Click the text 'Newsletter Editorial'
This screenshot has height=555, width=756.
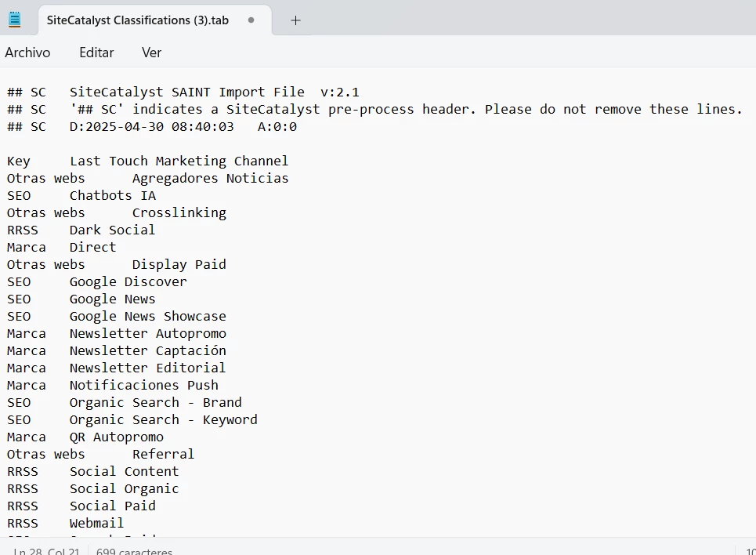point(147,368)
